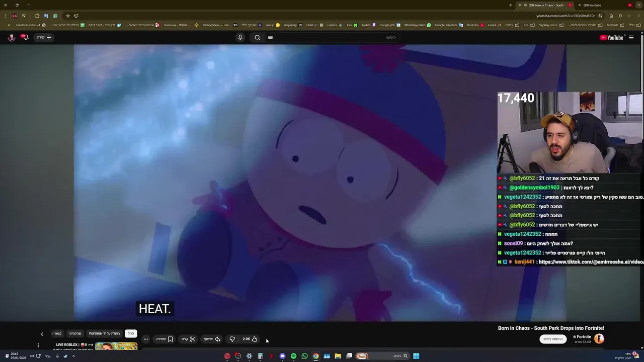Screen dimensions: 644x362
Task: Open the browser extensions puzzle icon
Action: pyautogui.click(x=37, y=16)
